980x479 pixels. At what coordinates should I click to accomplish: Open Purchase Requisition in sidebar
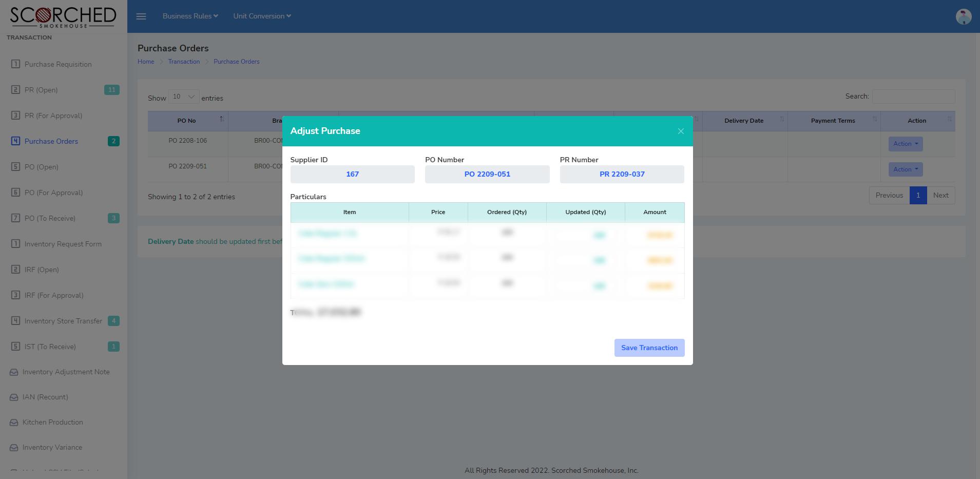[58, 64]
